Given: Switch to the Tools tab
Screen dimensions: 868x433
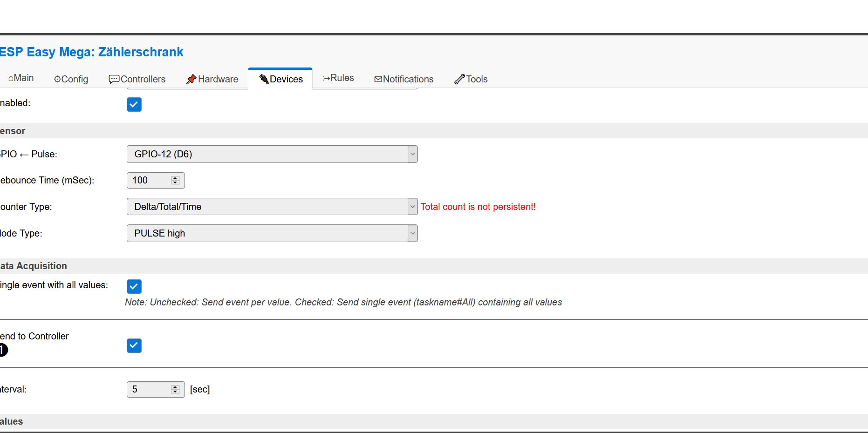Looking at the screenshot, I should tap(471, 79).
